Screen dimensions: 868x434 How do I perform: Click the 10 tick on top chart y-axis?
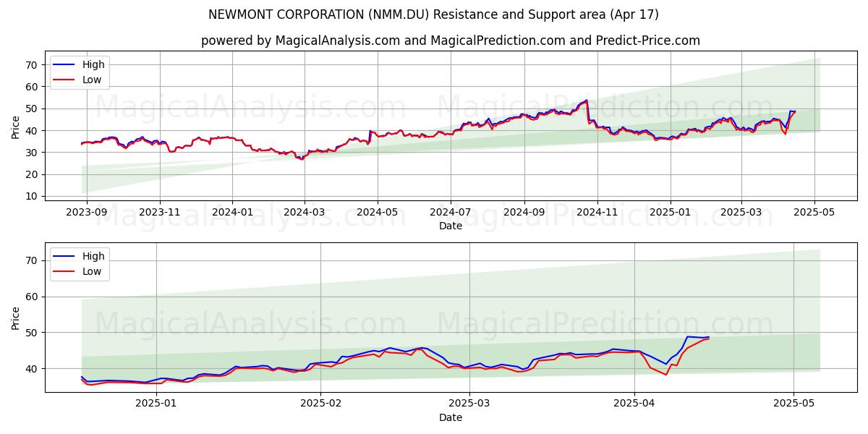coord(32,196)
